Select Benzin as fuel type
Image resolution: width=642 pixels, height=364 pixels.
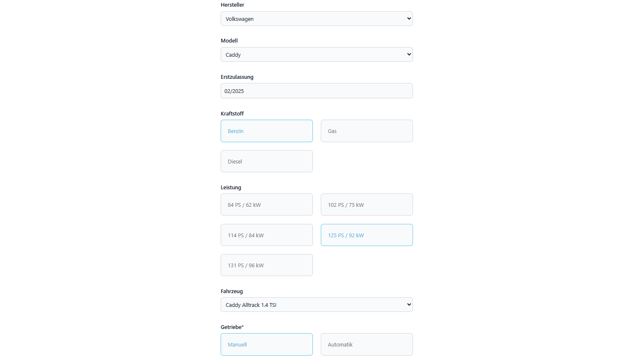(267, 131)
